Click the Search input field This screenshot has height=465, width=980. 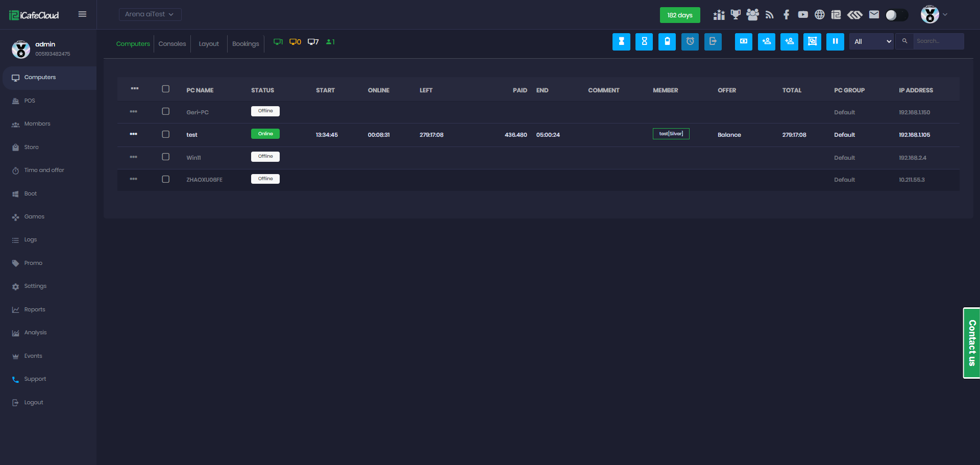(x=938, y=41)
